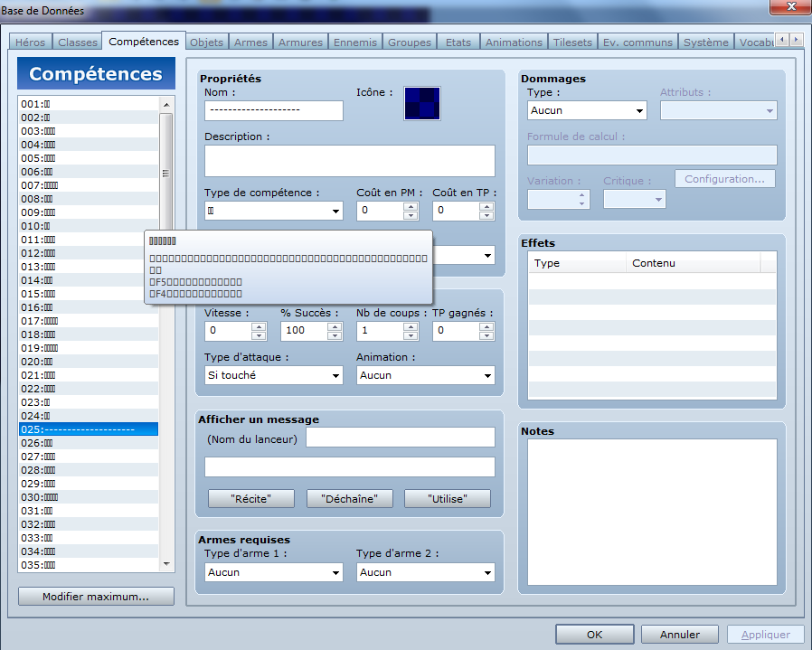Viewport: 812px width, 650px height.
Task: Switch to the Héros tab
Action: pos(31,42)
